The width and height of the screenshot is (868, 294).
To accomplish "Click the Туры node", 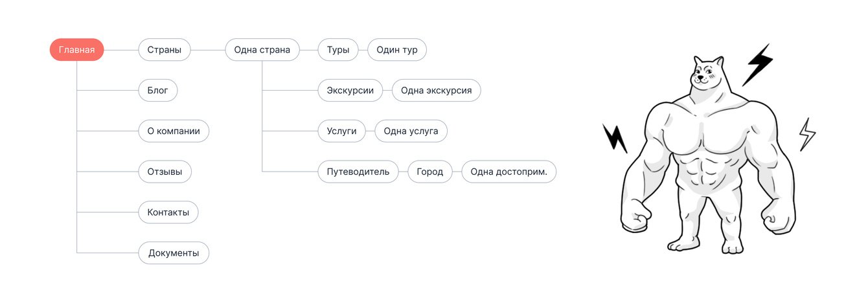I will [x=337, y=50].
